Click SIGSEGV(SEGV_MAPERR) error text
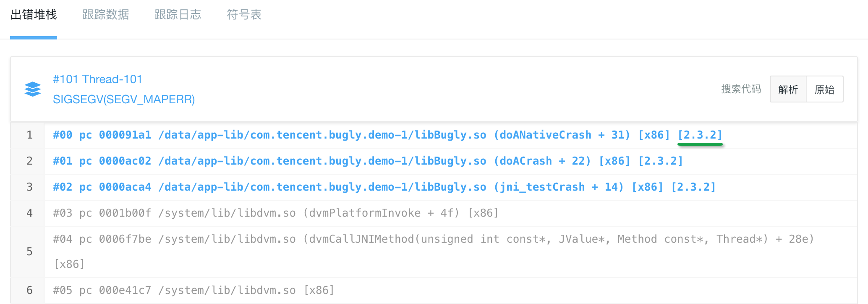The height and width of the screenshot is (304, 868). point(124,100)
